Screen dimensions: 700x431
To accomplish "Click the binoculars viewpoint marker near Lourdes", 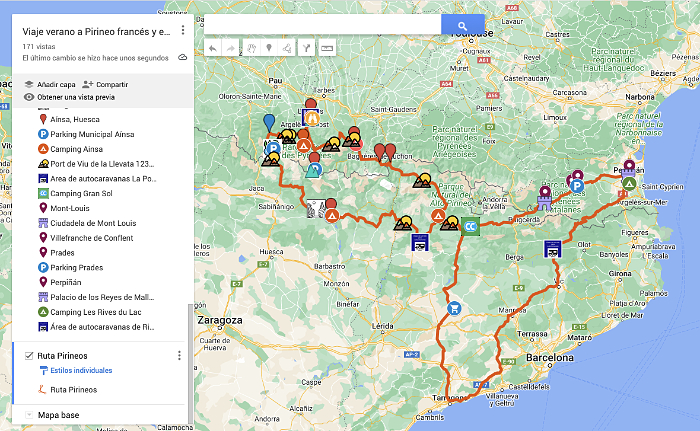I will coord(311,118).
